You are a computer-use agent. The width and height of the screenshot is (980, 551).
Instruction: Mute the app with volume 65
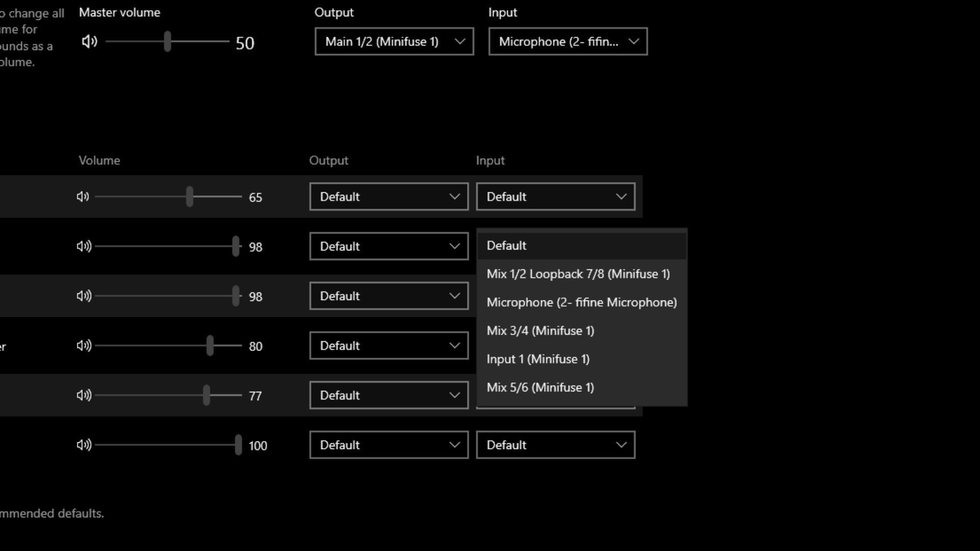click(83, 197)
